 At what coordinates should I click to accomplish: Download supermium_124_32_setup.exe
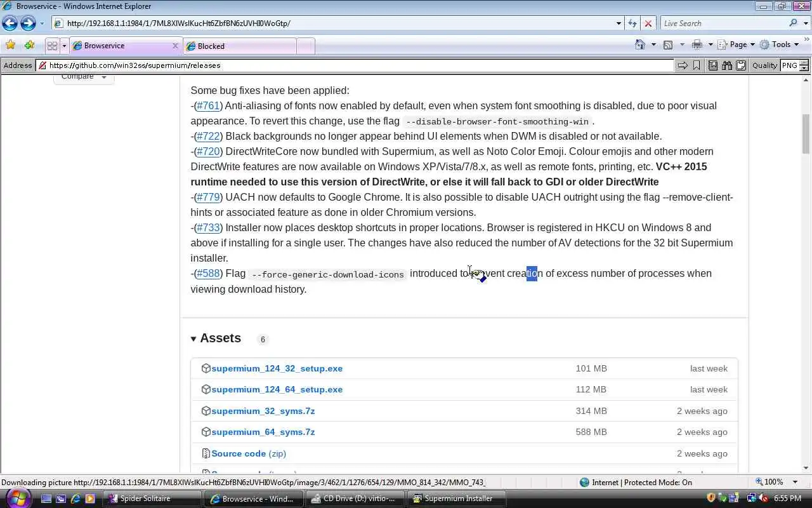(x=277, y=368)
